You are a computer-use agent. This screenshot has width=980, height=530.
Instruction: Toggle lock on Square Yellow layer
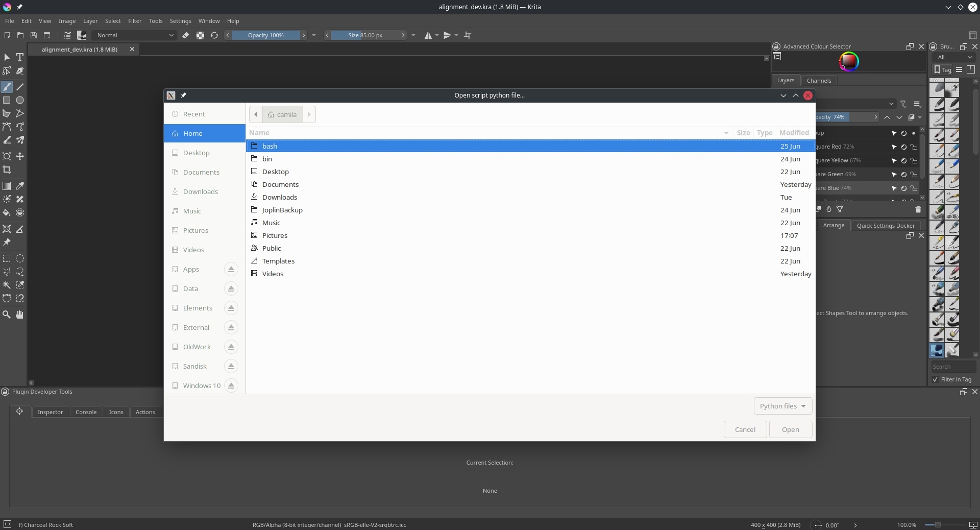(914, 161)
